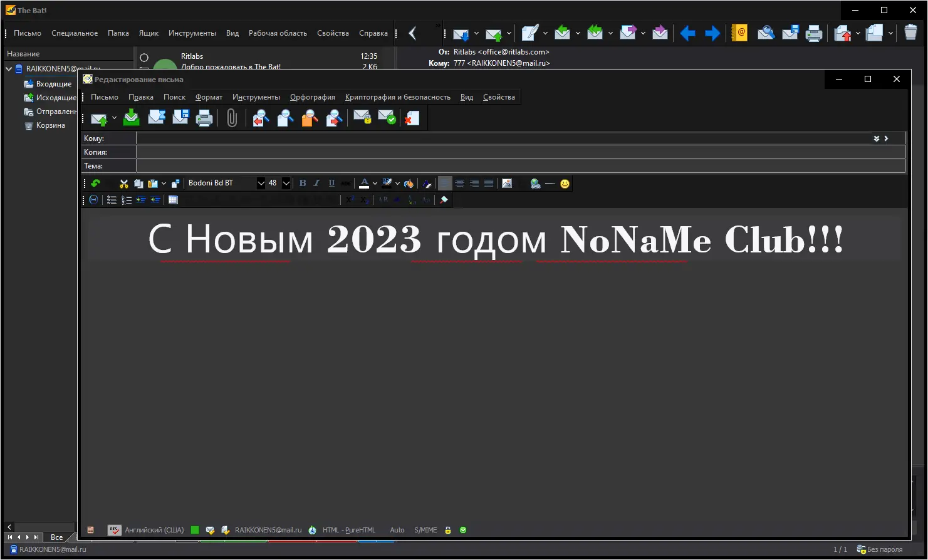The width and height of the screenshot is (928, 560).
Task: Insert a table into the message
Action: (173, 199)
